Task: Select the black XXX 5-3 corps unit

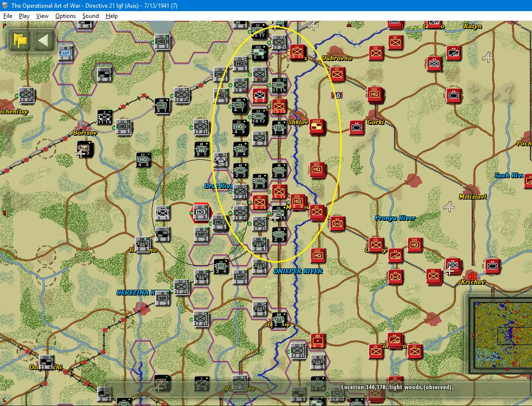Action: (x=259, y=52)
